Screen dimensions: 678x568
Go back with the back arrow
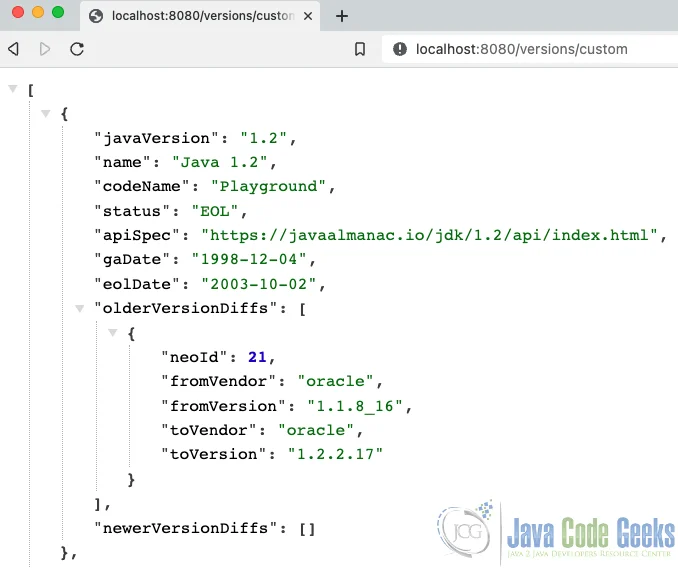pos(13,49)
